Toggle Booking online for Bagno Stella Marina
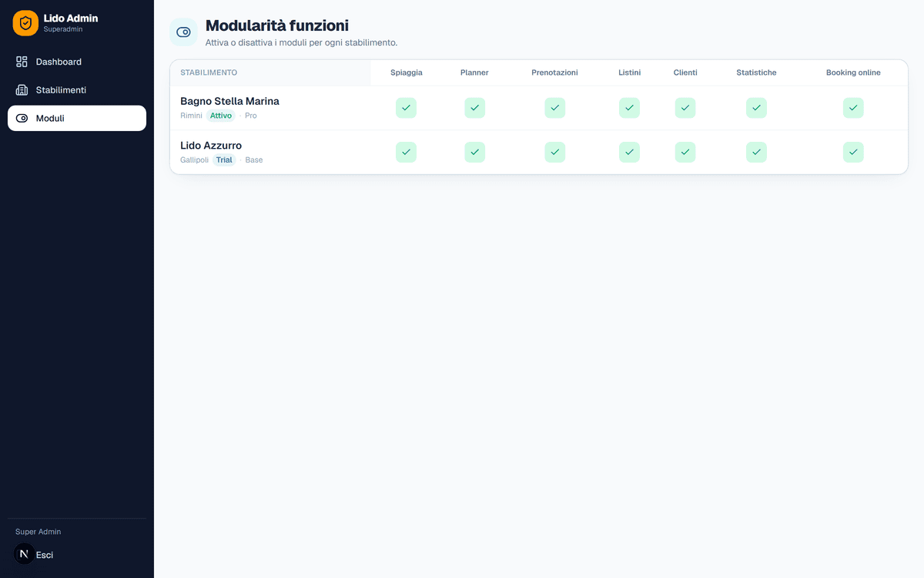Screen dimensions: 924x578 [853, 108]
